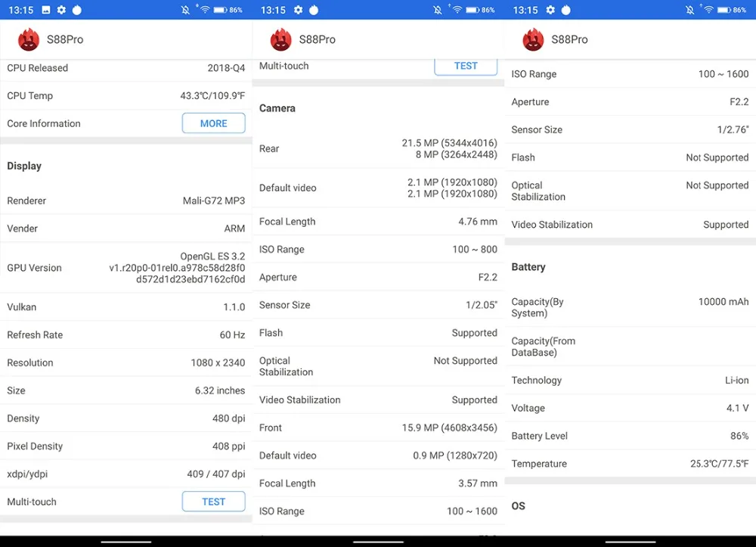This screenshot has width=756, height=547.
Task: Select the Temperature value 25.3°C/77.5°F
Action: coord(720,464)
